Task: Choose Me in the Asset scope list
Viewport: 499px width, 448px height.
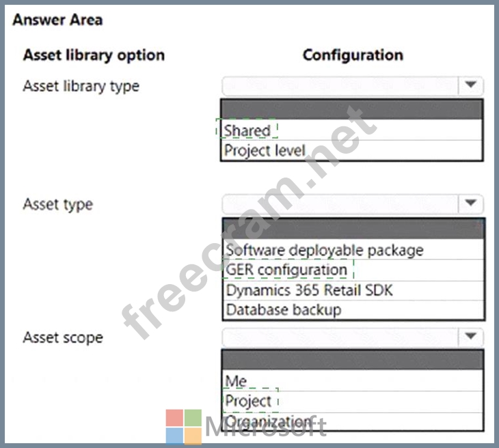Action: 236,381
